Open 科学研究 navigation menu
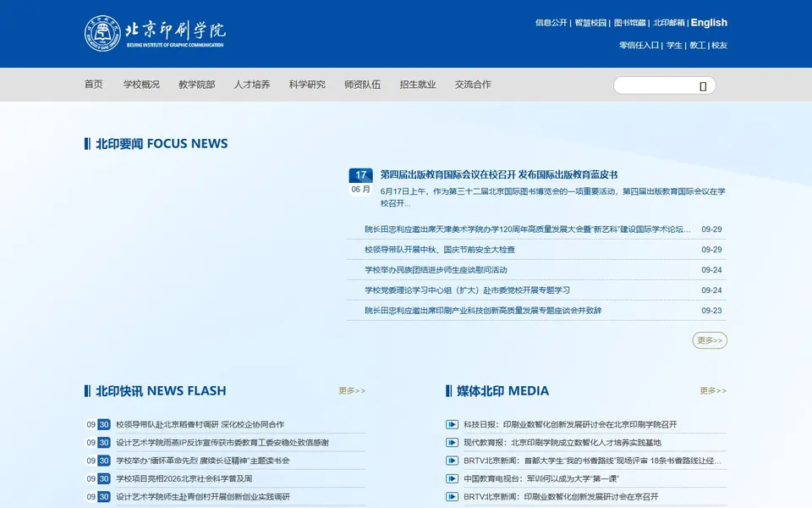Image resolution: width=812 pixels, height=508 pixels. (307, 84)
